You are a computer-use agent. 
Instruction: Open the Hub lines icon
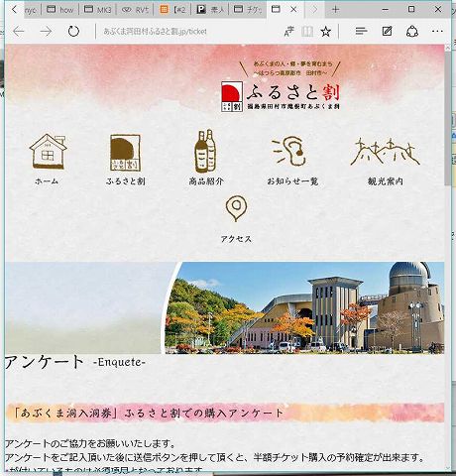pos(361,32)
